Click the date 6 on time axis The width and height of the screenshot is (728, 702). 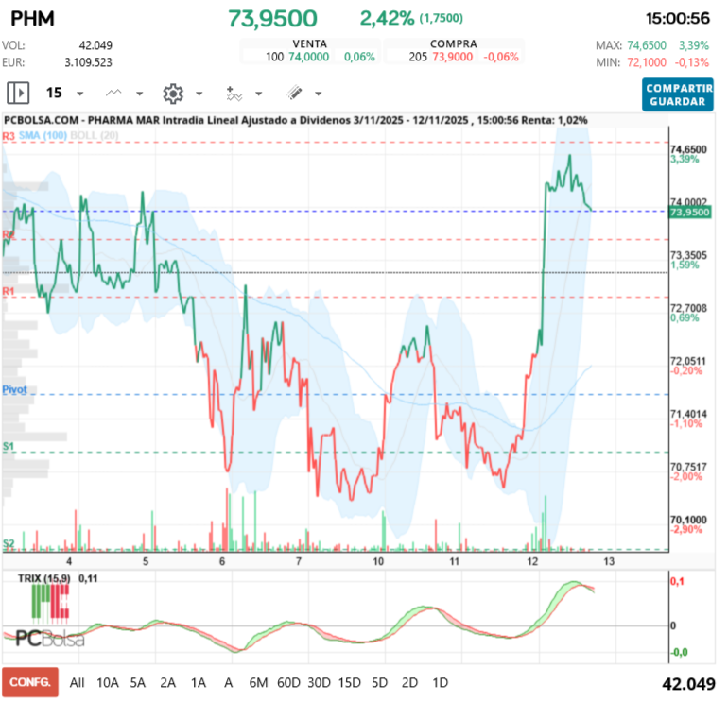point(222,561)
